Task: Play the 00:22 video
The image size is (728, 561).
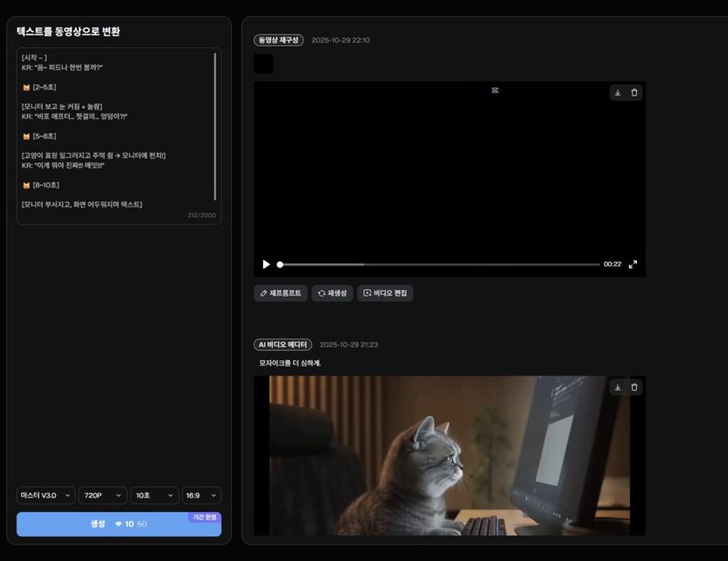Action: pyautogui.click(x=265, y=264)
